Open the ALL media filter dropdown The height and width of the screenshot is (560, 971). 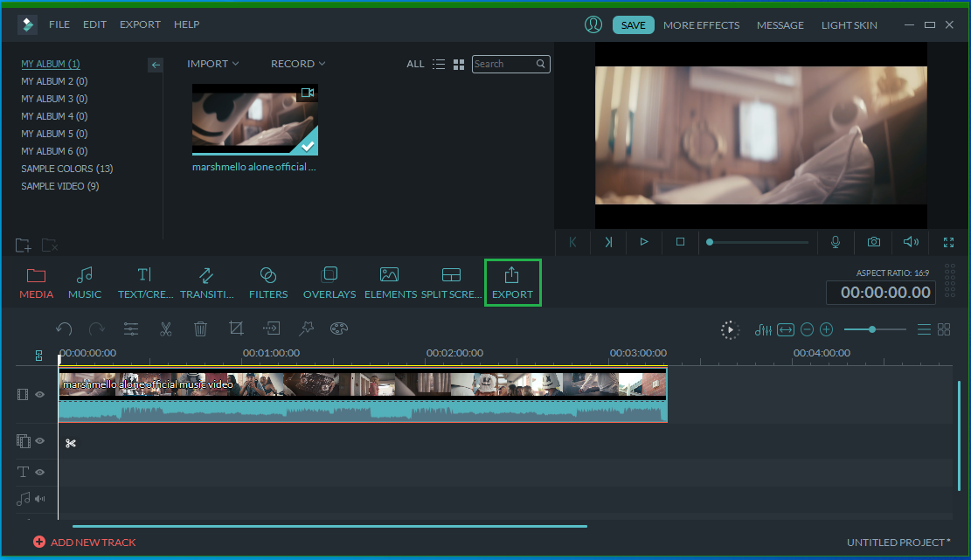coord(415,64)
